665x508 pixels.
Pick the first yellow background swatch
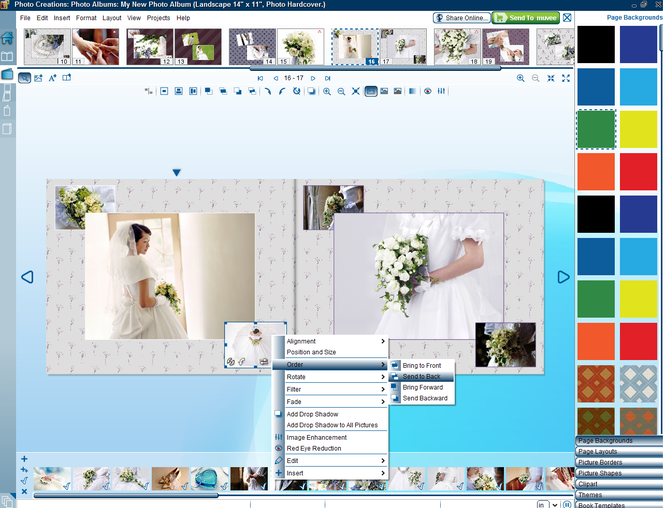pos(638,129)
